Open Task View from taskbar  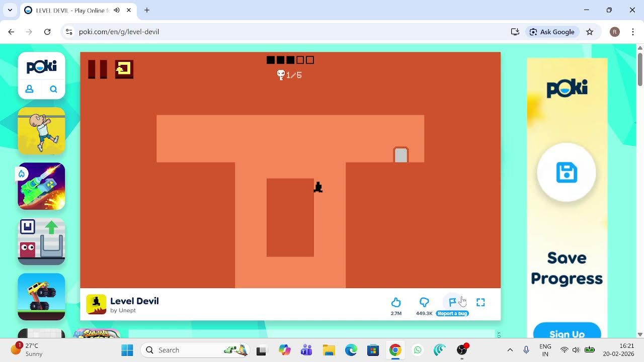[261, 350]
